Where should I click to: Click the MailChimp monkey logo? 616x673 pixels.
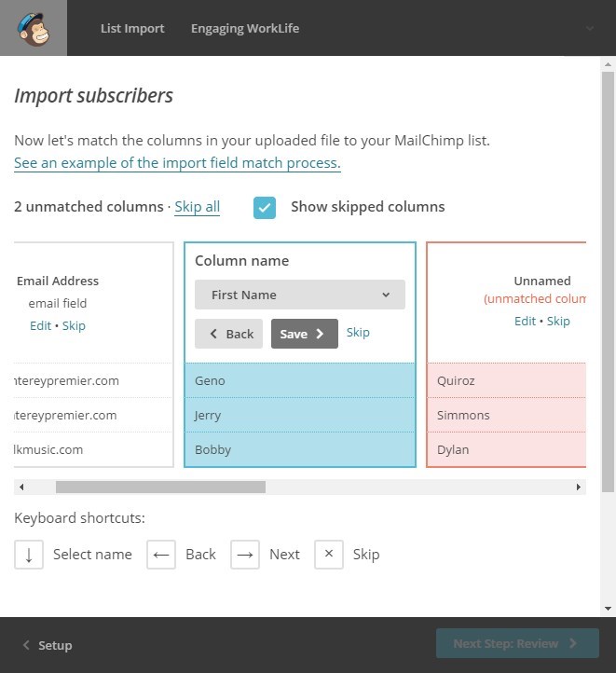tap(34, 28)
